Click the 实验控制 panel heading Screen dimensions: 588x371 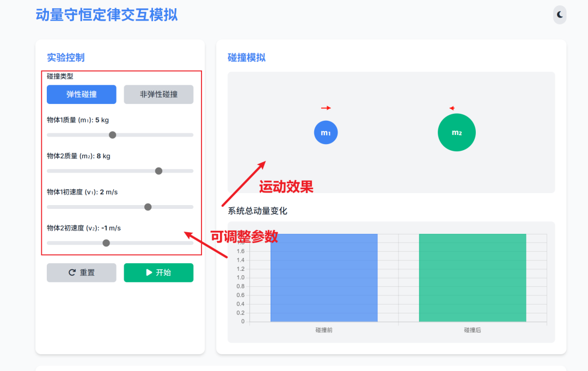pos(65,57)
